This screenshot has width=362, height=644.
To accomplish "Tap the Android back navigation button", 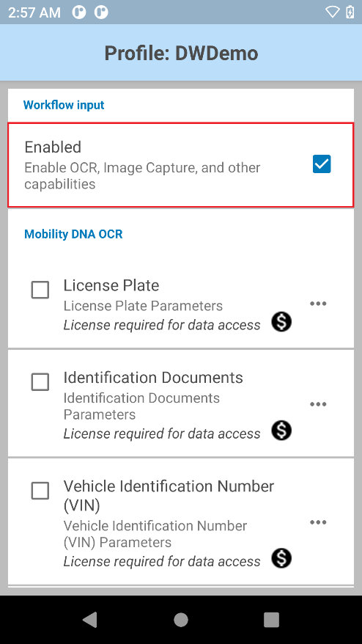I will (x=90, y=620).
